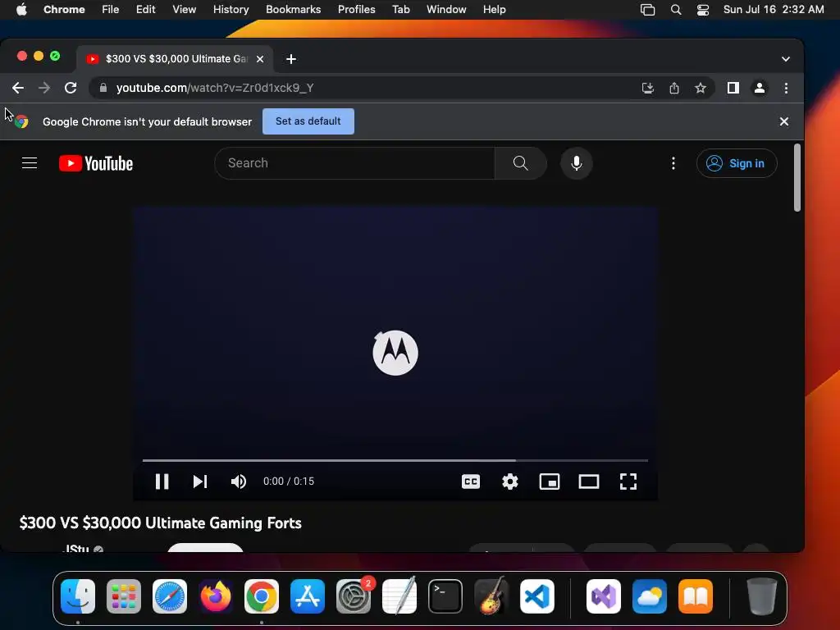Click the video title text
Image resolution: width=840 pixels, height=630 pixels.
pos(160,523)
